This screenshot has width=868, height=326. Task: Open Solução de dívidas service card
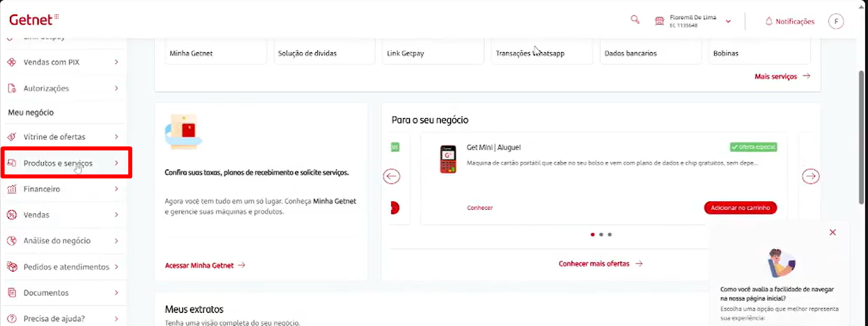click(325, 51)
